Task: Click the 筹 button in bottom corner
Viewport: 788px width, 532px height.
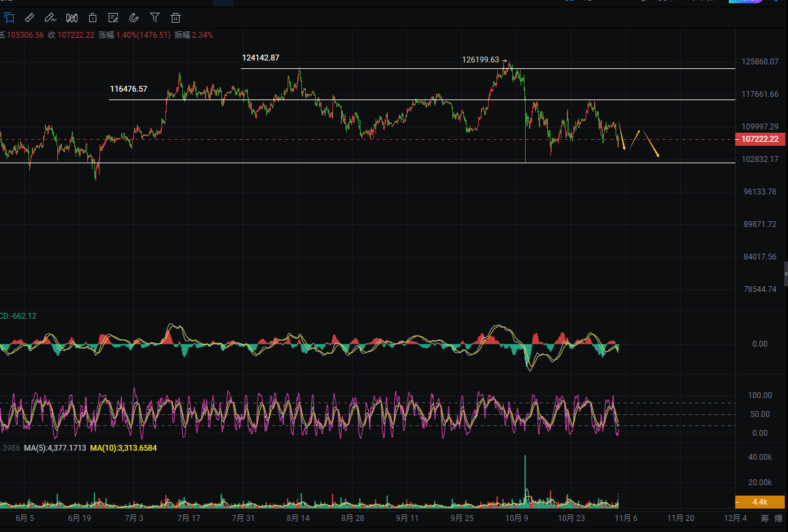Action: pos(765,518)
